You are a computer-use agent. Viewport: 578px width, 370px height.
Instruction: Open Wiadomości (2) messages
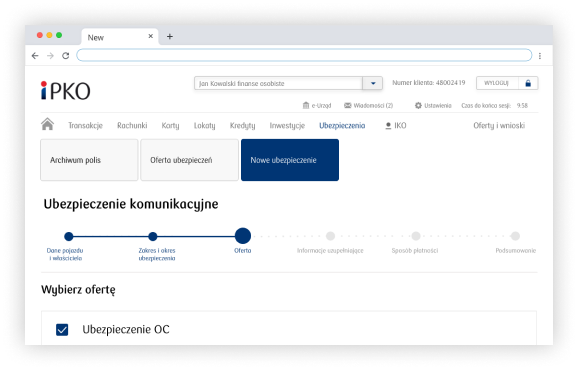pyautogui.click(x=368, y=105)
